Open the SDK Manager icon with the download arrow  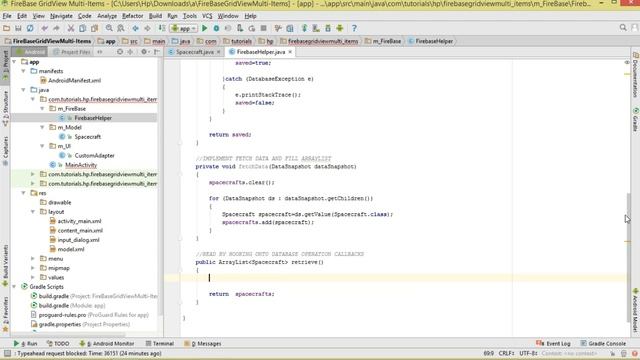(328, 28)
